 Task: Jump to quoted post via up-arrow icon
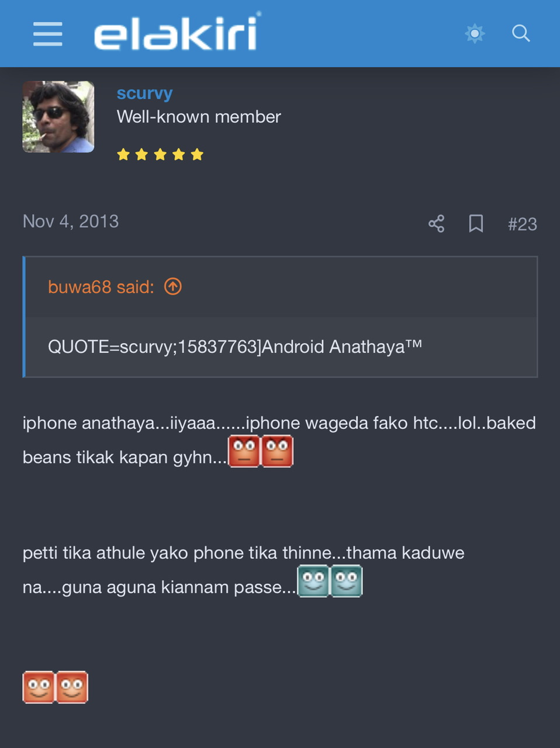pyautogui.click(x=173, y=286)
